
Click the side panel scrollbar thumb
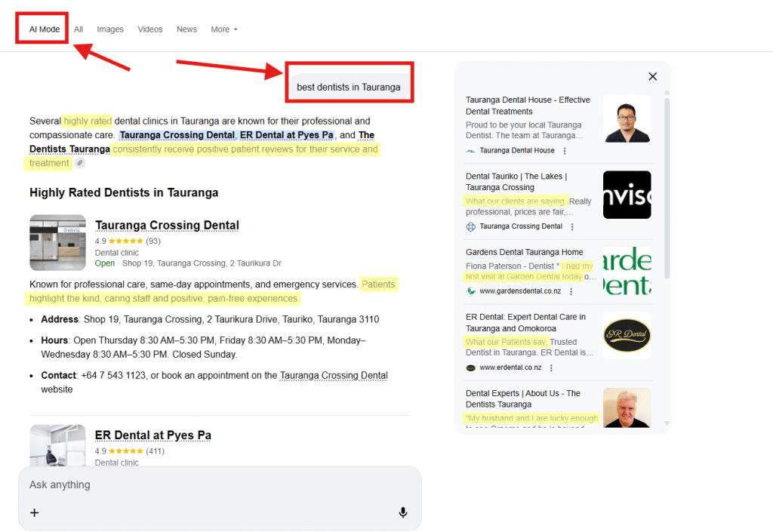(667, 188)
